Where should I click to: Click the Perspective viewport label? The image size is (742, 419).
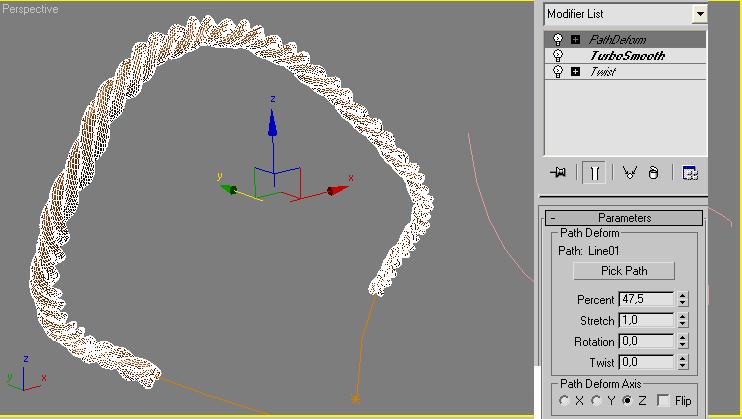click(30, 9)
